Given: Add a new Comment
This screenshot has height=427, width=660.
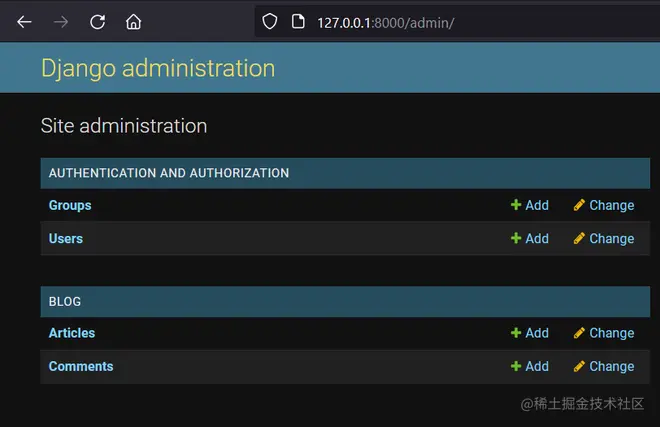Looking at the screenshot, I should click(x=530, y=366).
